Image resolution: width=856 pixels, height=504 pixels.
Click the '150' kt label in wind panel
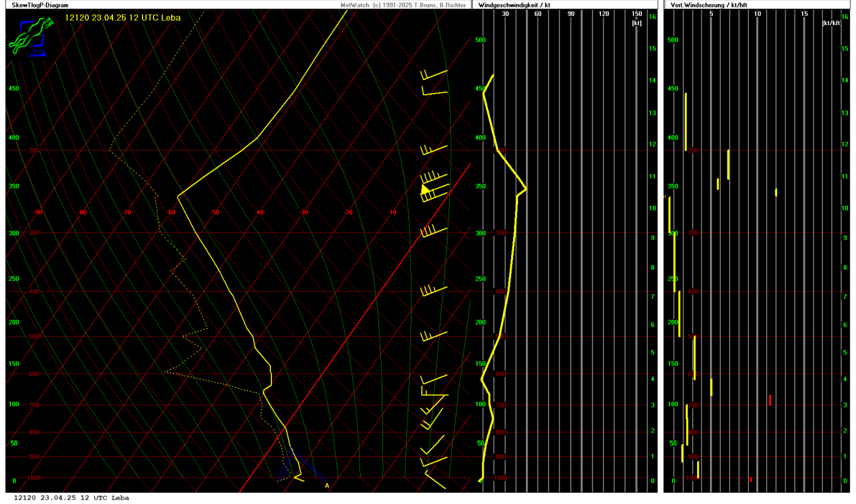[636, 14]
